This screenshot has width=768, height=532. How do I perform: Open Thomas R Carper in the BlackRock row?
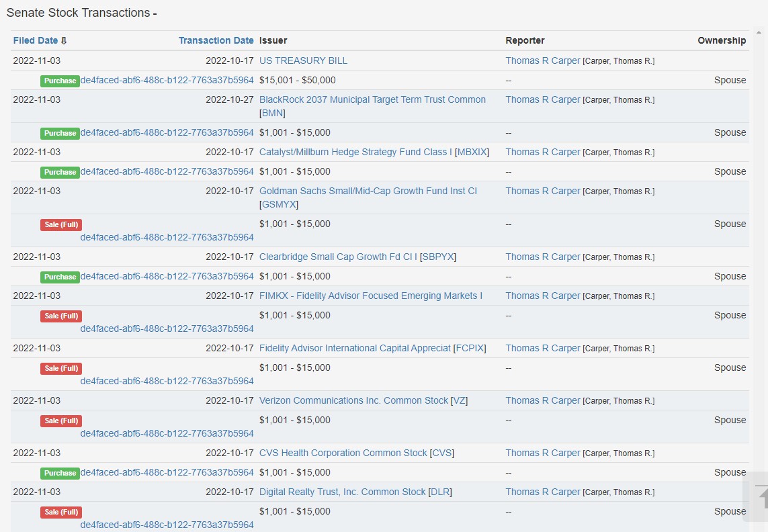[543, 100]
